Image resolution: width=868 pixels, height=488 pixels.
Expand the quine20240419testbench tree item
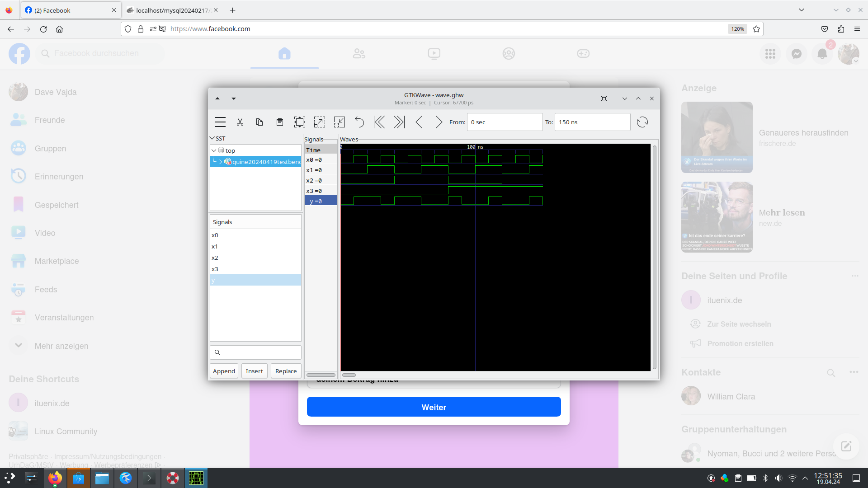pos(220,161)
